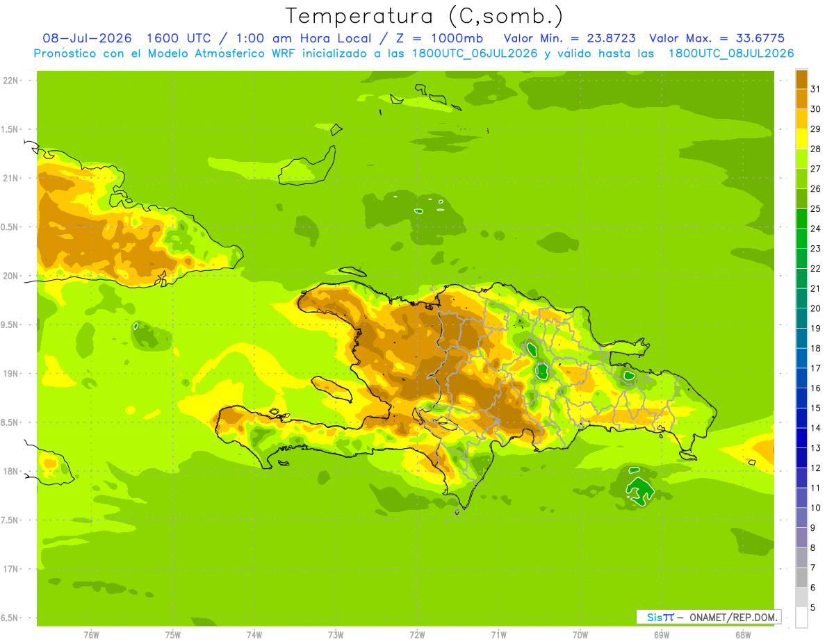Click the colorbar label '12'
Screen dimensions: 834x644
[816, 468]
